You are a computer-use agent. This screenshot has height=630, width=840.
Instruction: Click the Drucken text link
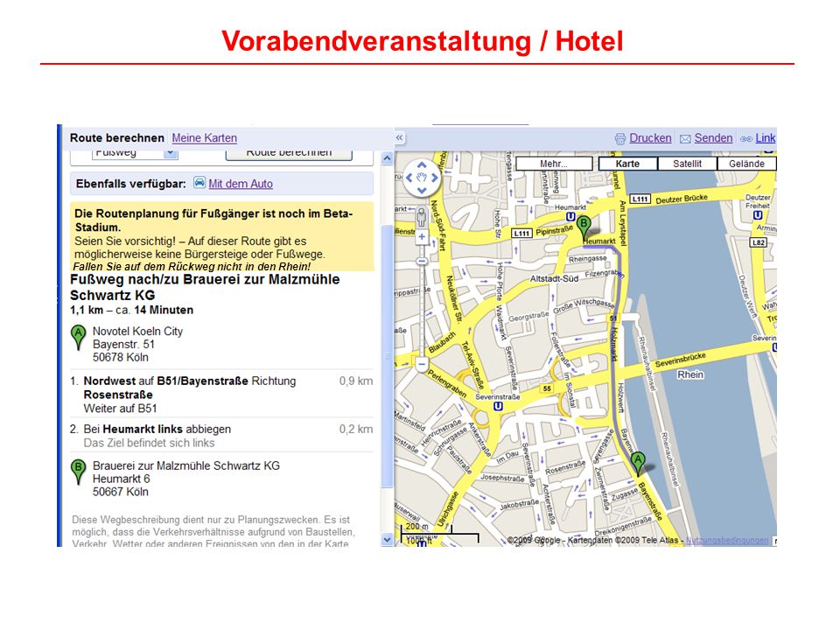coord(650,137)
